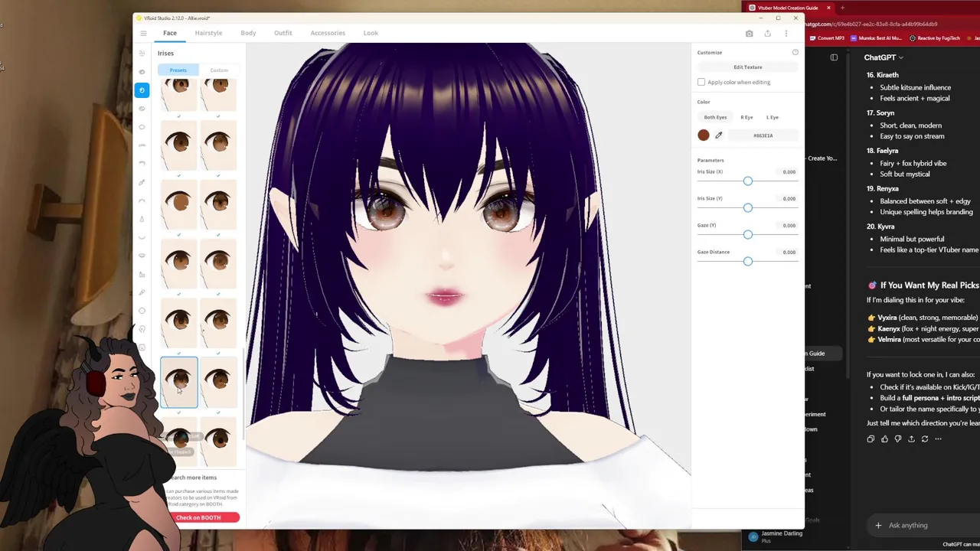Screen dimensions: 980x551
Task: Click the brown iris color swatch
Action: coord(704,135)
